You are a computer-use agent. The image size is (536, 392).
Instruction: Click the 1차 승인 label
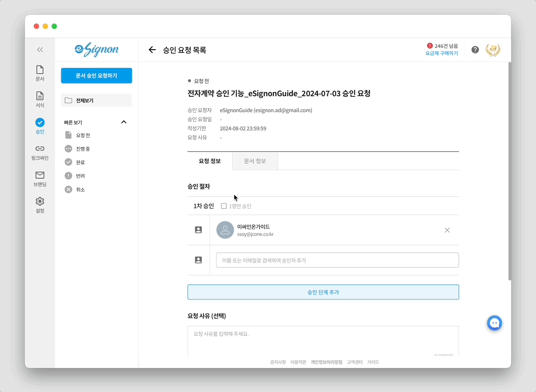[204, 206]
